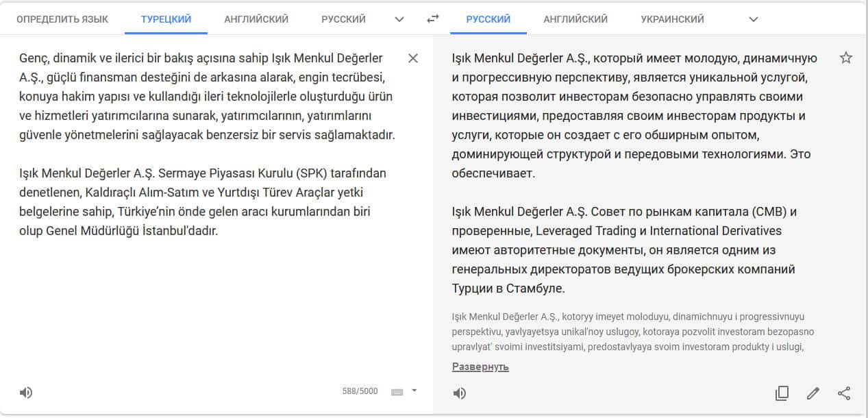Share the translation
The width and height of the screenshot is (868, 418).
(844, 393)
